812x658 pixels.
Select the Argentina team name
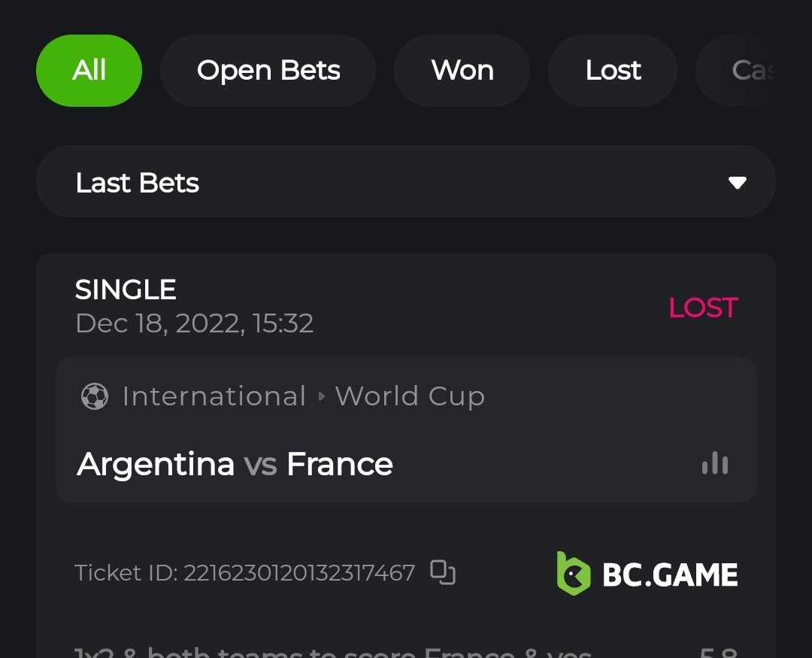pyautogui.click(x=156, y=464)
